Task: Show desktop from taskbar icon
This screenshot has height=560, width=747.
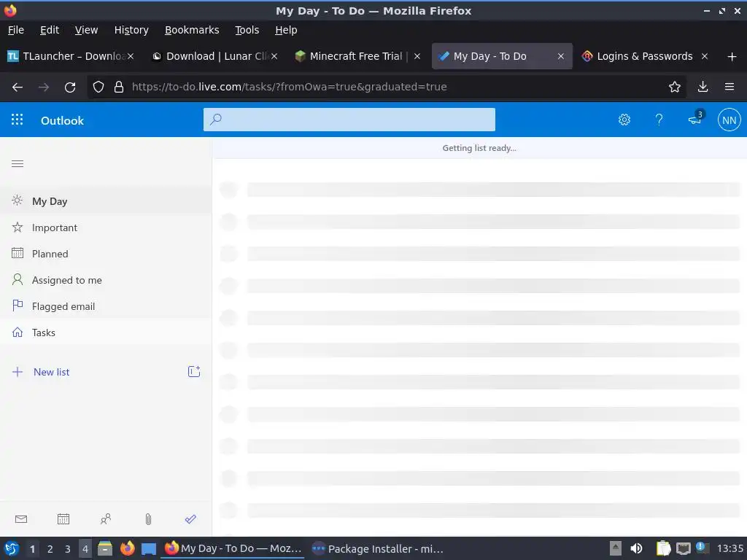Action: click(x=149, y=548)
